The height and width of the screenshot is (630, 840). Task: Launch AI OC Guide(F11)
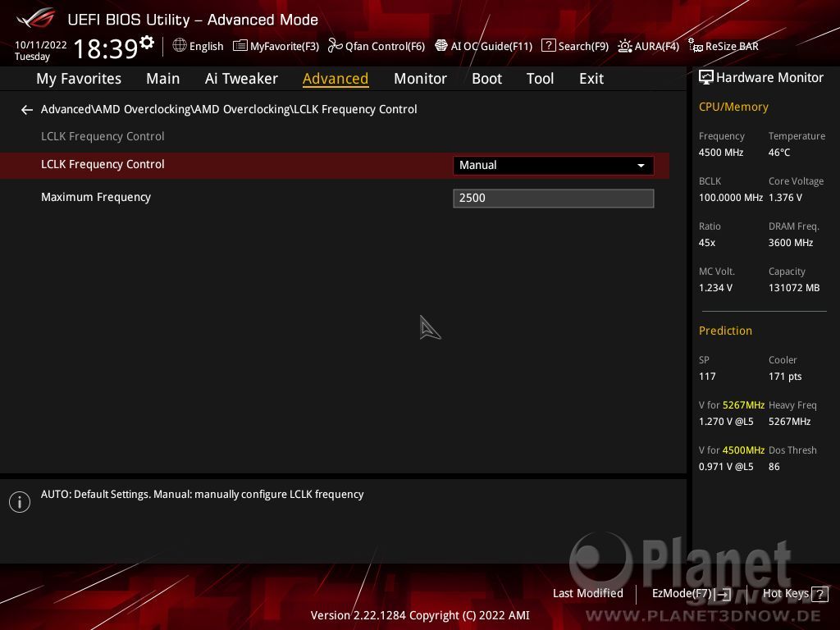(484, 46)
